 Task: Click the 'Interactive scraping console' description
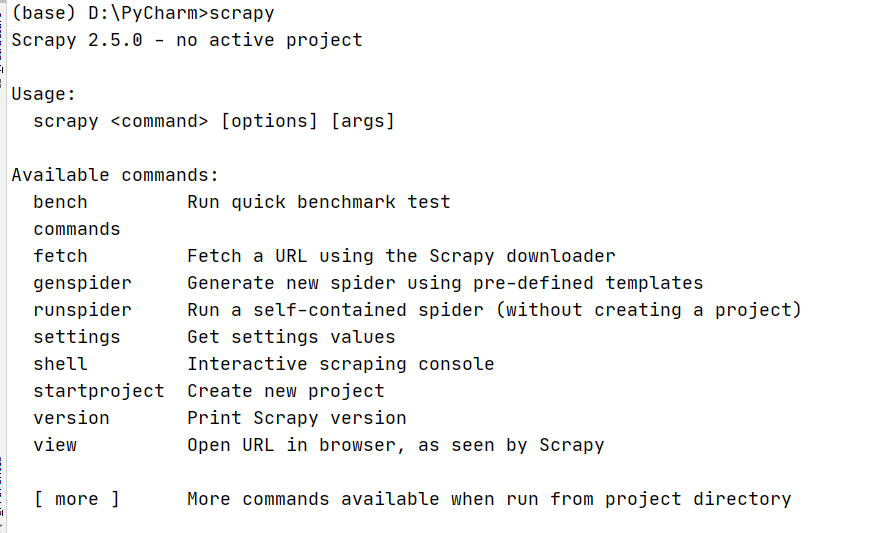(341, 364)
